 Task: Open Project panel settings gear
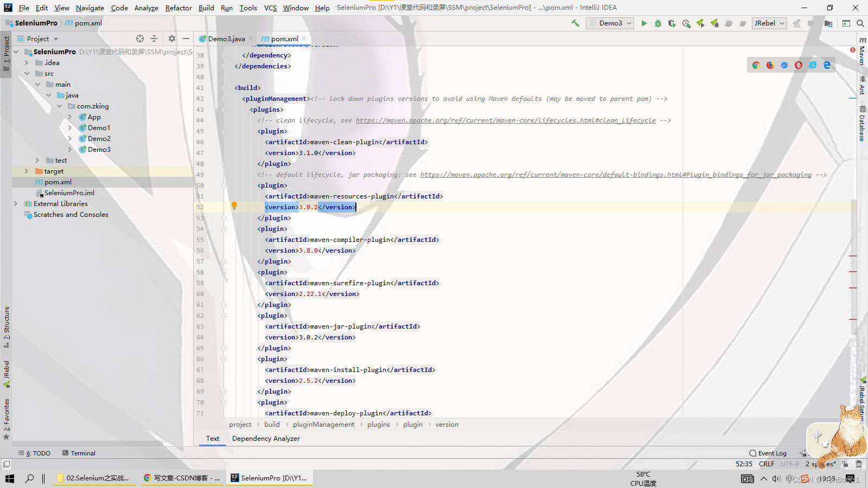172,38
